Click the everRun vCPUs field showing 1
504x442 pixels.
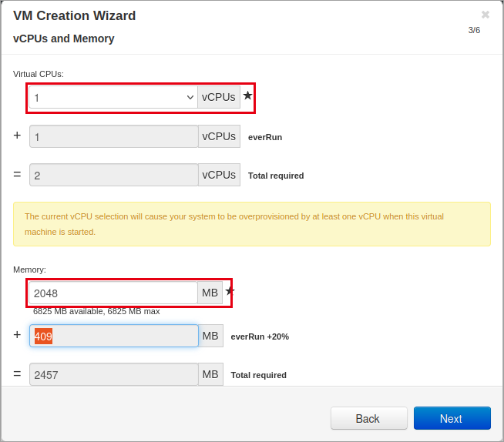click(113, 136)
